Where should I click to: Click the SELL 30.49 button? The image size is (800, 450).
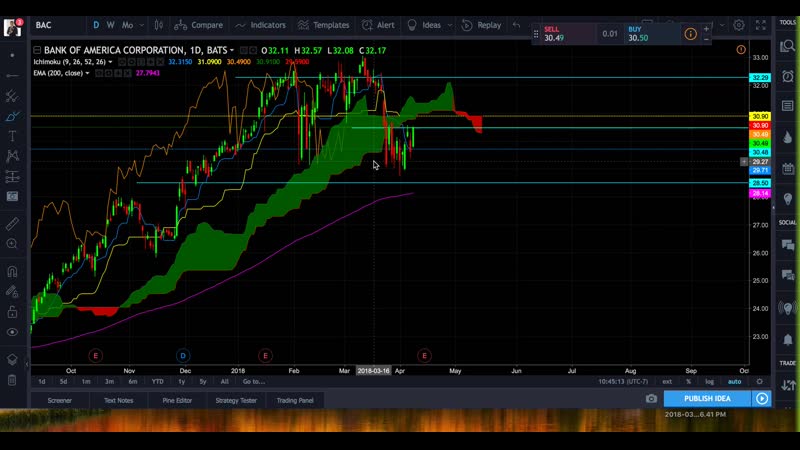click(567, 34)
